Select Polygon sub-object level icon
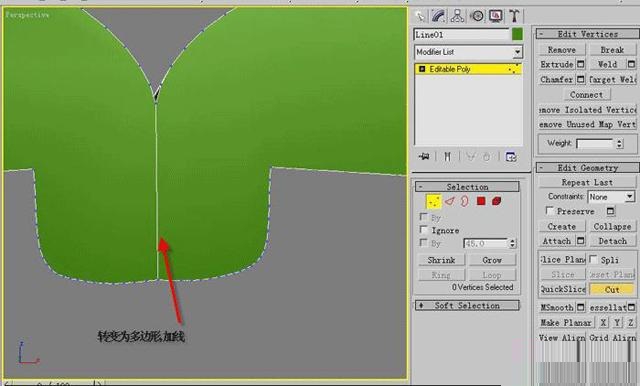640x386 pixels. [481, 201]
